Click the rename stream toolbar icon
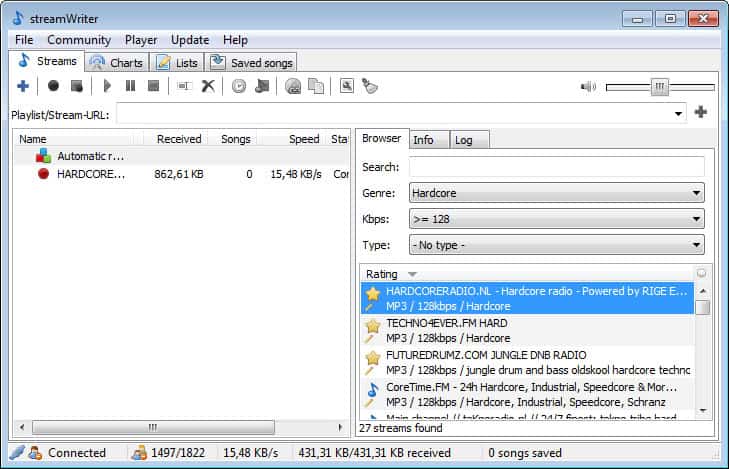Screen dimensions: 729x469 [184, 86]
